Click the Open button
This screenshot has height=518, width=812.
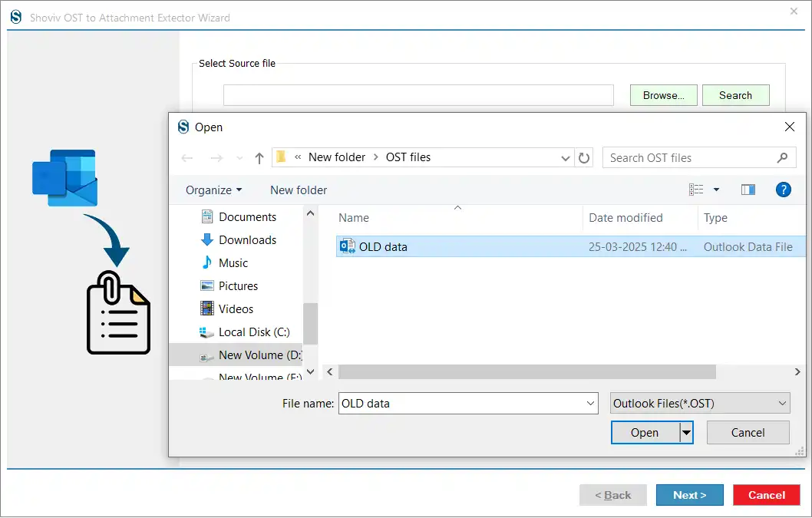pos(645,432)
